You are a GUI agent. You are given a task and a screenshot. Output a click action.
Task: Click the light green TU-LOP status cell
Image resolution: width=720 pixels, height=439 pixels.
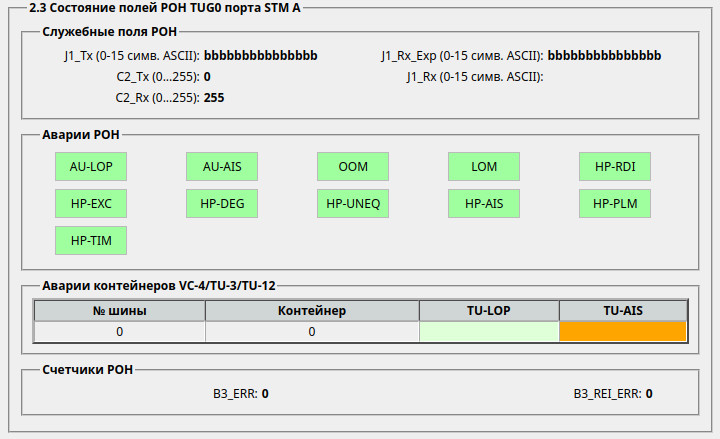[x=489, y=332]
